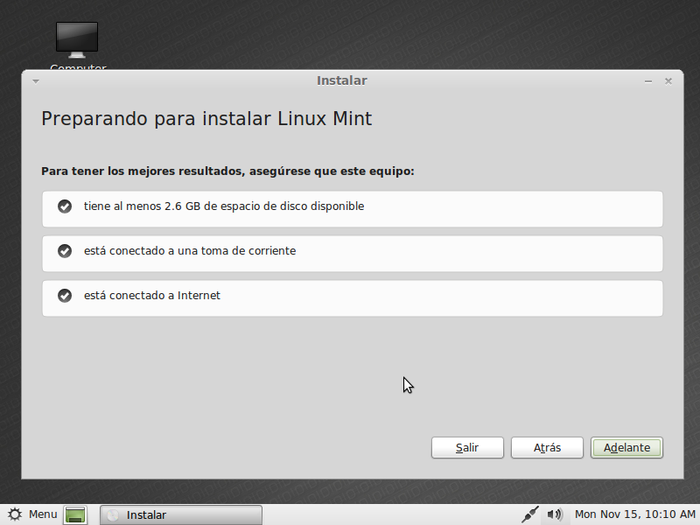The height and width of the screenshot is (525, 700).
Task: Click text 'tiene al menos 2.6 GB de espacio de disco disponible'
Action: coord(224,206)
